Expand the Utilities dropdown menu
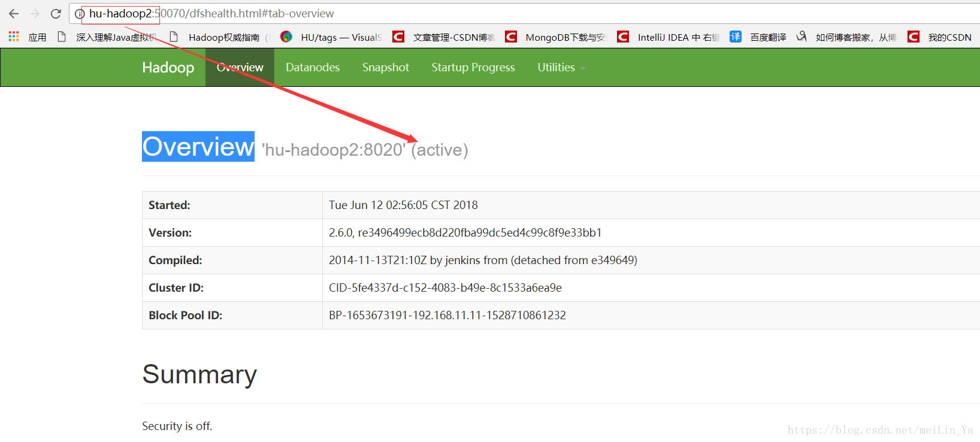The width and height of the screenshot is (980, 442). pyautogui.click(x=561, y=67)
